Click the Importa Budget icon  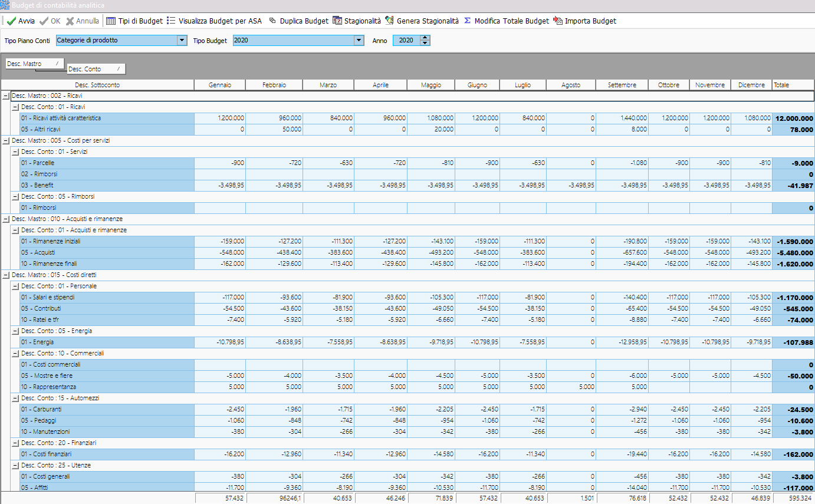point(558,21)
